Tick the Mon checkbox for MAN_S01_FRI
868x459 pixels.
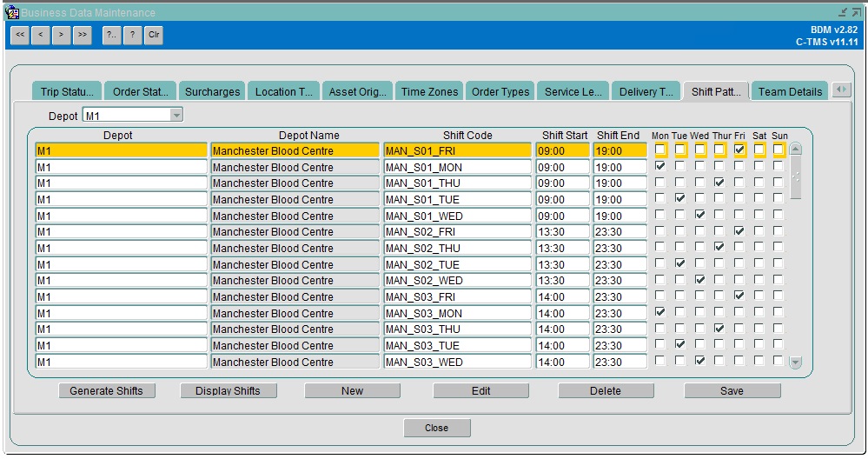660,150
